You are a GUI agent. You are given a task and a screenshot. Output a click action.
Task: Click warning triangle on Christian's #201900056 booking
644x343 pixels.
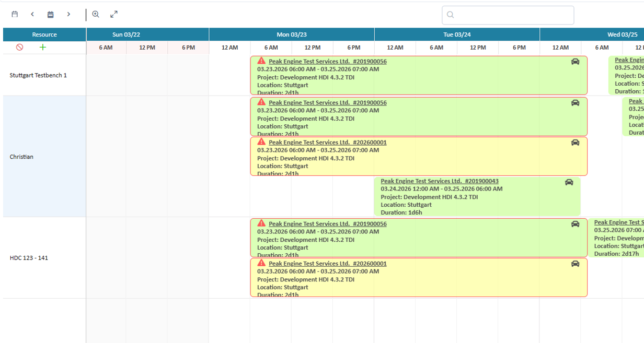261,102
